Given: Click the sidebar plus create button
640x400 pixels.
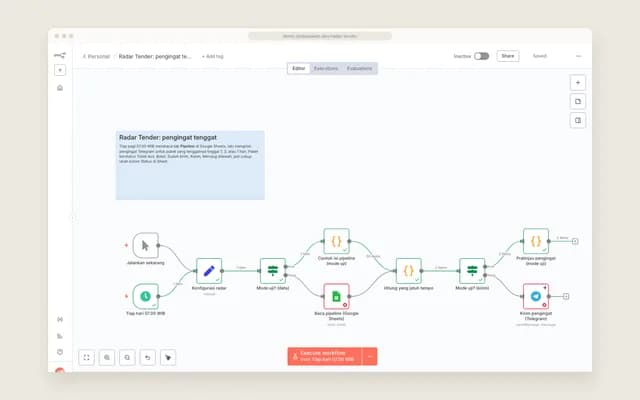Looking at the screenshot, I should (x=60, y=70).
